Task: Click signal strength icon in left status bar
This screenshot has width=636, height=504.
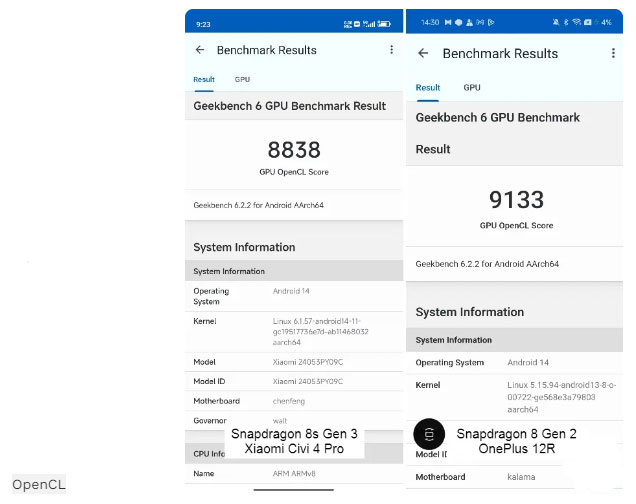Action: coord(369,24)
